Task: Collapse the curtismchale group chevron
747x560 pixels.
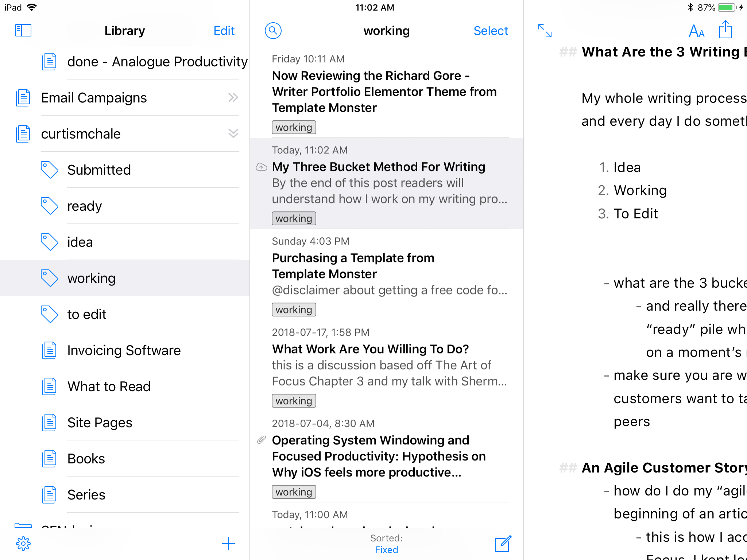Action: pos(233,133)
